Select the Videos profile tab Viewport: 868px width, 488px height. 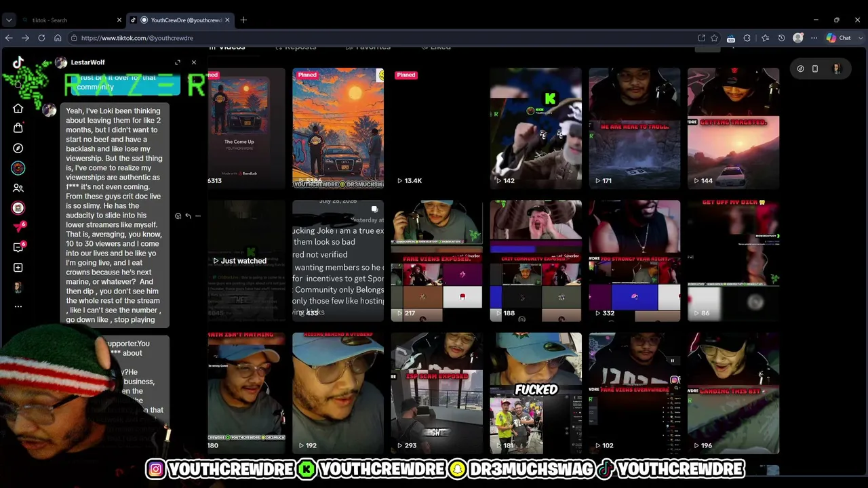tap(227, 47)
